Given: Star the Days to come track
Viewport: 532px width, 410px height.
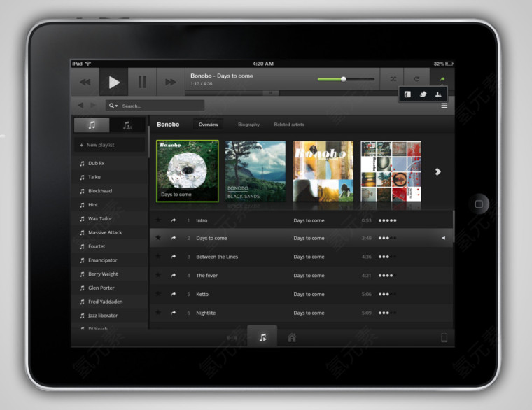Looking at the screenshot, I should tap(158, 238).
